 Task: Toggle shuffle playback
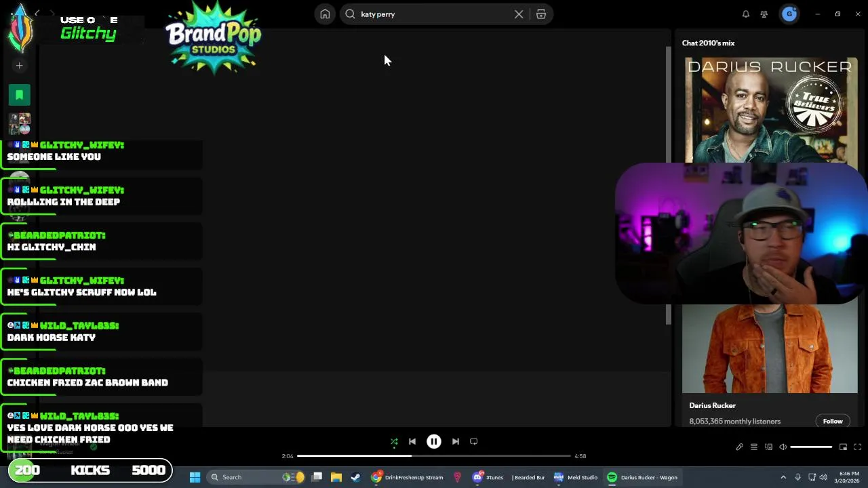(x=394, y=442)
